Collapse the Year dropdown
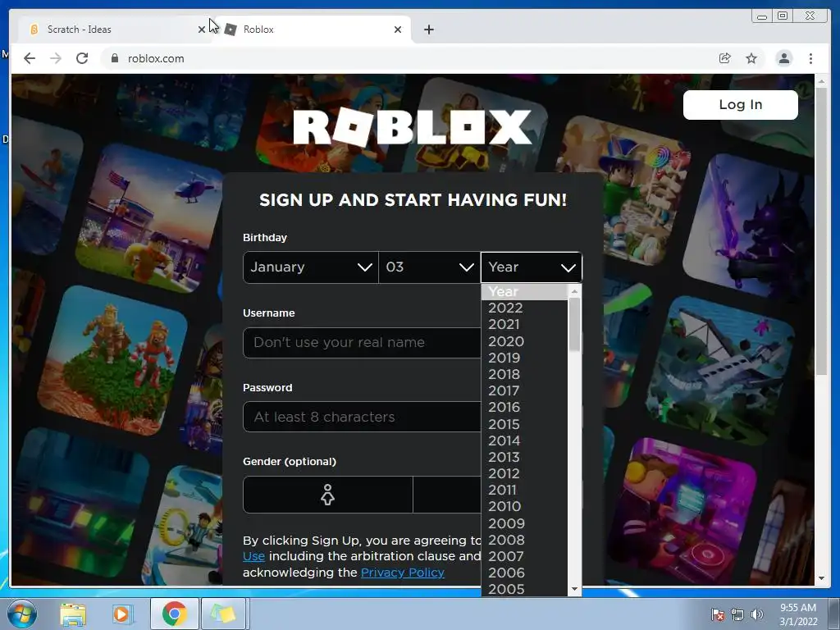Image resolution: width=840 pixels, height=630 pixels. (532, 267)
